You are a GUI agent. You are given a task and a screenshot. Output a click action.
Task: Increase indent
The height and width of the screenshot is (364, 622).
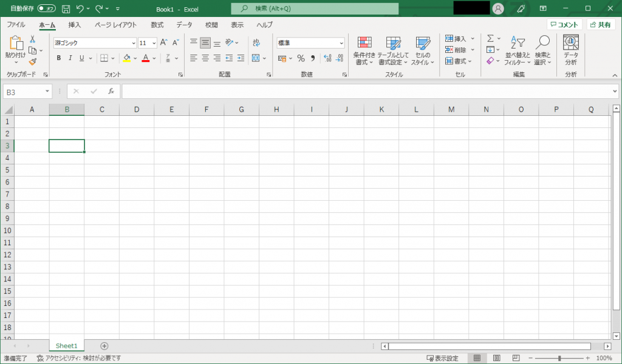pyautogui.click(x=241, y=58)
